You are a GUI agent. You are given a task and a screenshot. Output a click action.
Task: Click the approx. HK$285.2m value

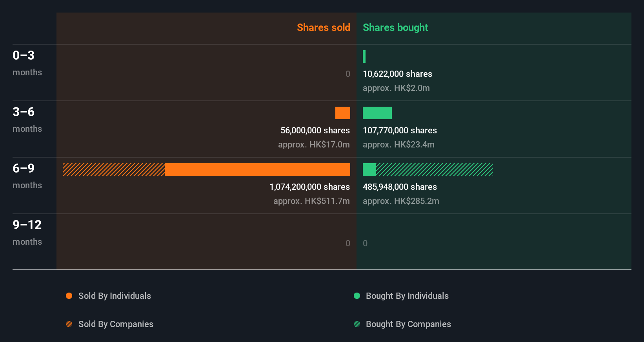[401, 201]
